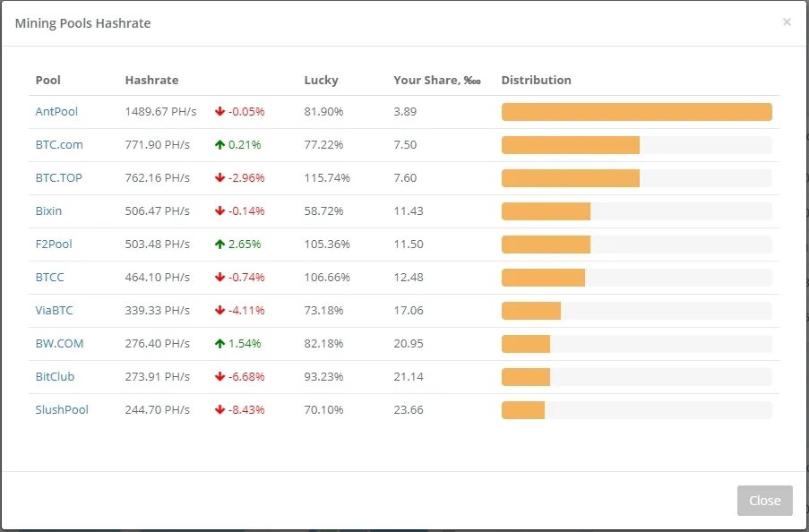Click the 17.06 share value

(x=409, y=310)
